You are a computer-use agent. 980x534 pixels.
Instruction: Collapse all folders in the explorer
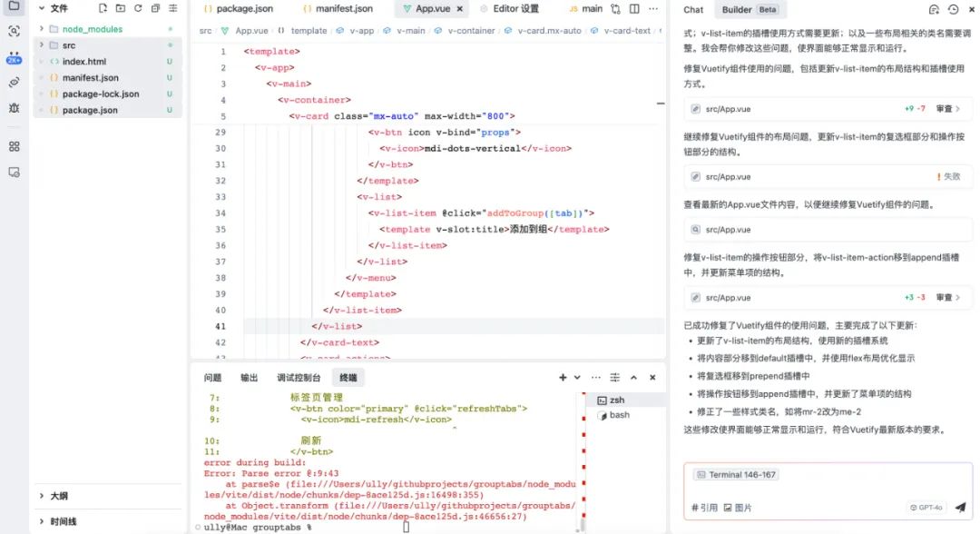pos(155,8)
